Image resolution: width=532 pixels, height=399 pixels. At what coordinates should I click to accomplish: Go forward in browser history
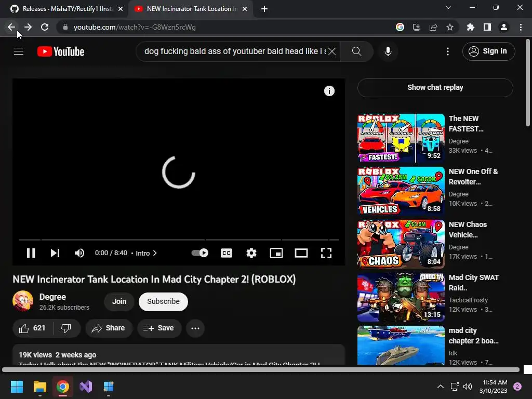point(28,27)
